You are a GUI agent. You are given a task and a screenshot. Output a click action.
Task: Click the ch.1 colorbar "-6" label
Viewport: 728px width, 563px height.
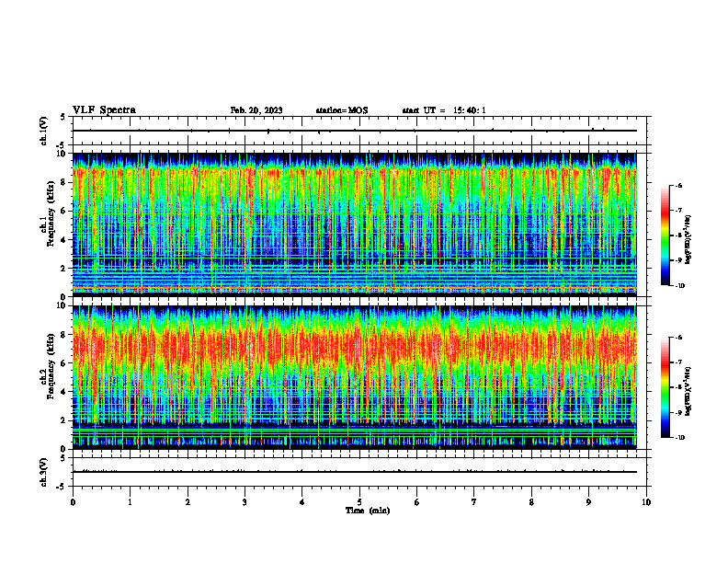click(678, 185)
